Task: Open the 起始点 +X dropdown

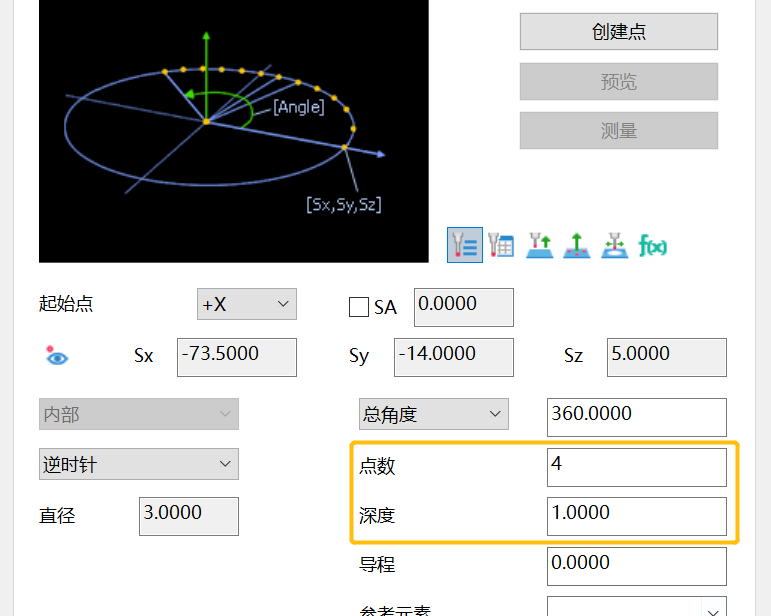Action: pyautogui.click(x=246, y=304)
